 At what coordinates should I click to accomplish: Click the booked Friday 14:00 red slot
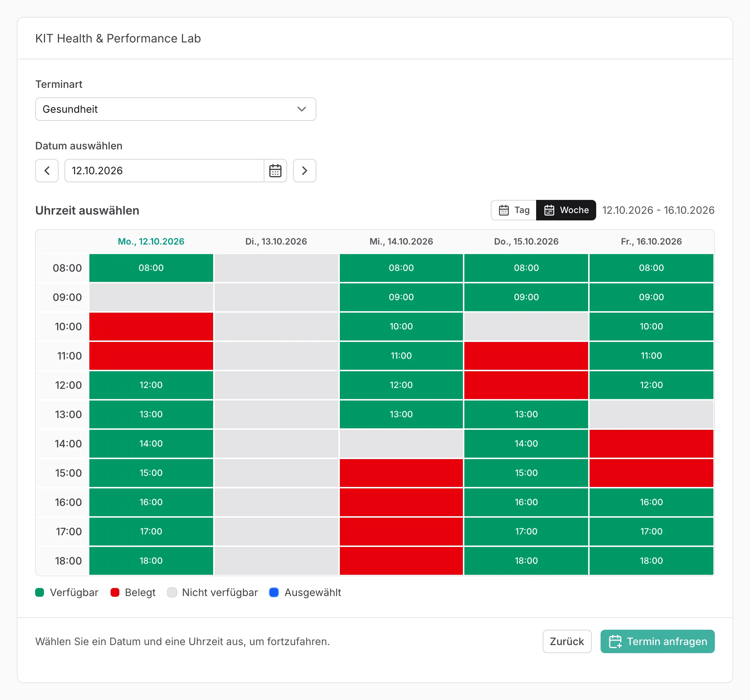tap(651, 443)
